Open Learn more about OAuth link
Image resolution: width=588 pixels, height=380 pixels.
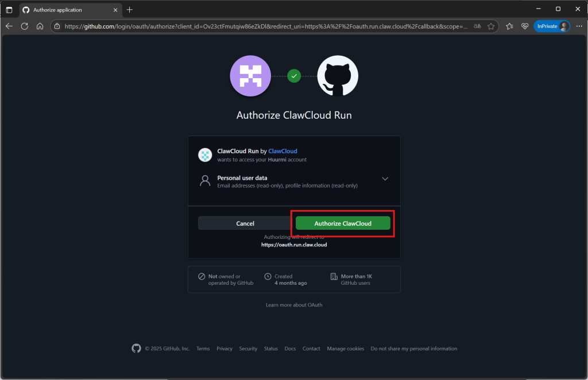(x=294, y=305)
